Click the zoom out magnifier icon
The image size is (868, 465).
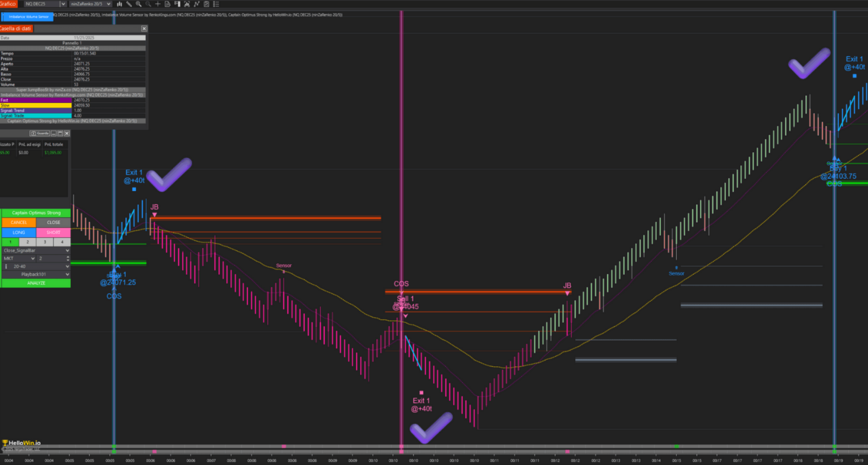(x=148, y=4)
